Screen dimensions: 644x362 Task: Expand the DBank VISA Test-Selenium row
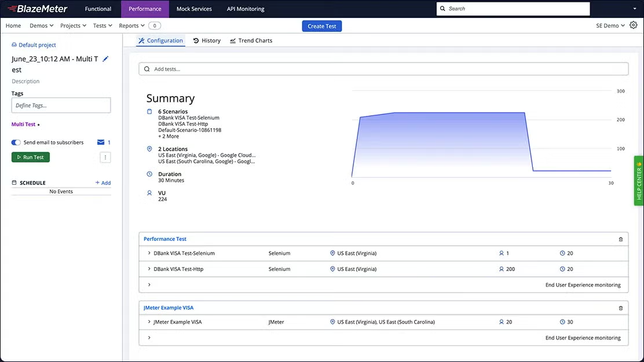coord(149,253)
